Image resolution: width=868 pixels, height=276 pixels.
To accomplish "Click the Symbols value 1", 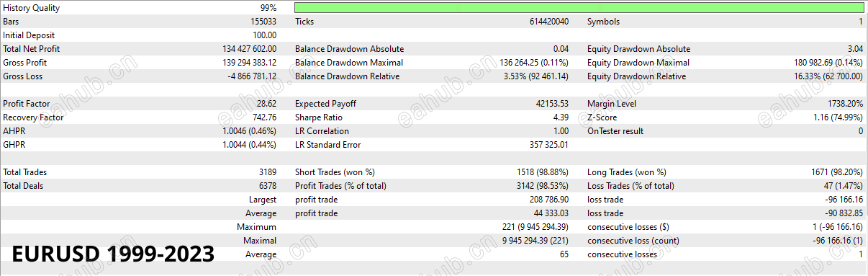I will (860, 22).
